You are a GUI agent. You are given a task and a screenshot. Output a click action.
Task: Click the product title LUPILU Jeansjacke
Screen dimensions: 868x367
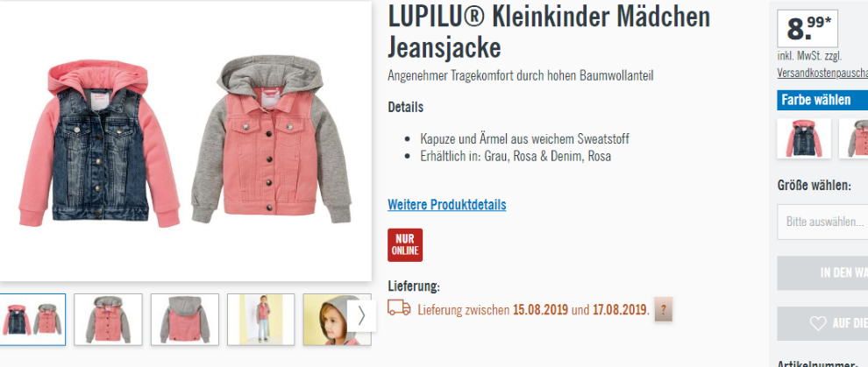click(x=549, y=32)
